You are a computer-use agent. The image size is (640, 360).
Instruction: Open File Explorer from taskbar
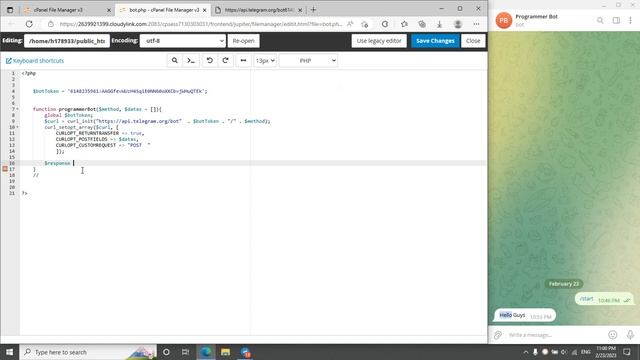point(225,352)
